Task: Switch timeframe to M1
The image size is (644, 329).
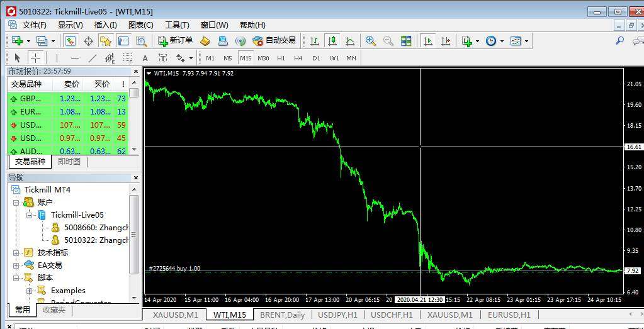Action: [x=210, y=59]
